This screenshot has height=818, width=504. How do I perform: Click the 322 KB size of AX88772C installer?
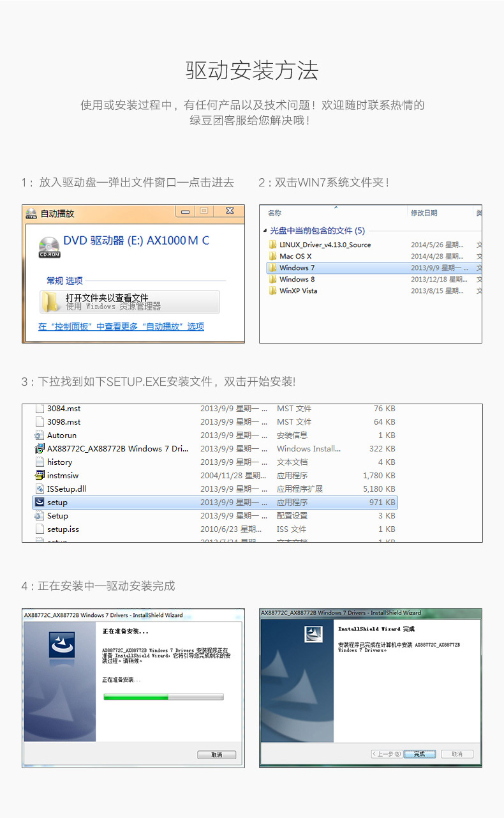coord(382,448)
